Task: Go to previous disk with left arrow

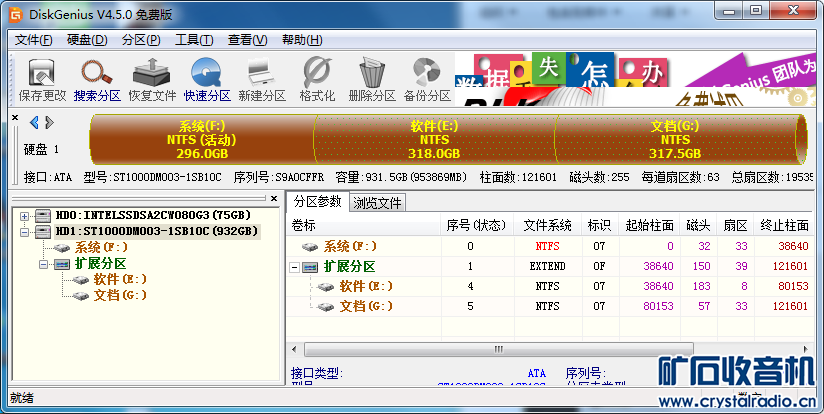Action: (x=34, y=122)
